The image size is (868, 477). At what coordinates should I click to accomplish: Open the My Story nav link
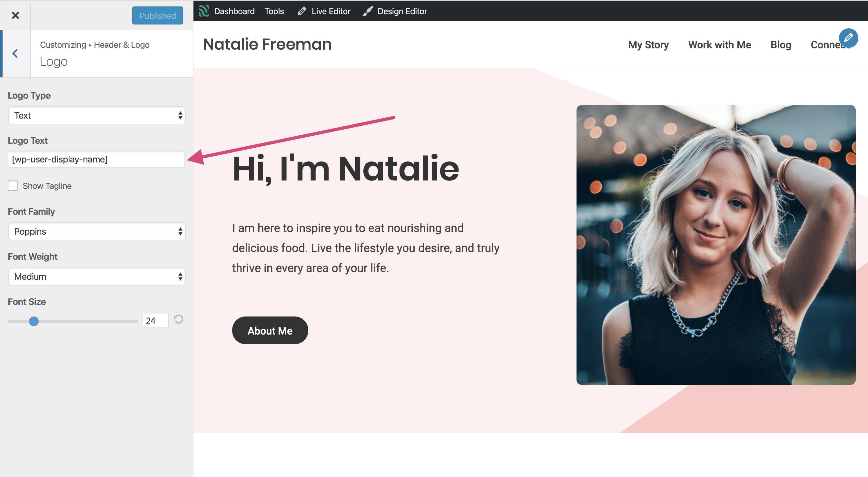click(648, 45)
